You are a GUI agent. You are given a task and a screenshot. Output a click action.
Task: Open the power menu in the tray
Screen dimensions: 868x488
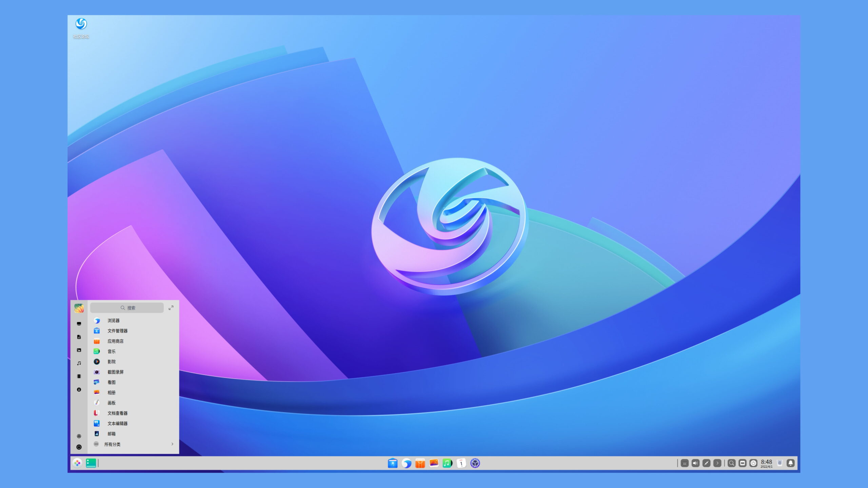(x=753, y=463)
